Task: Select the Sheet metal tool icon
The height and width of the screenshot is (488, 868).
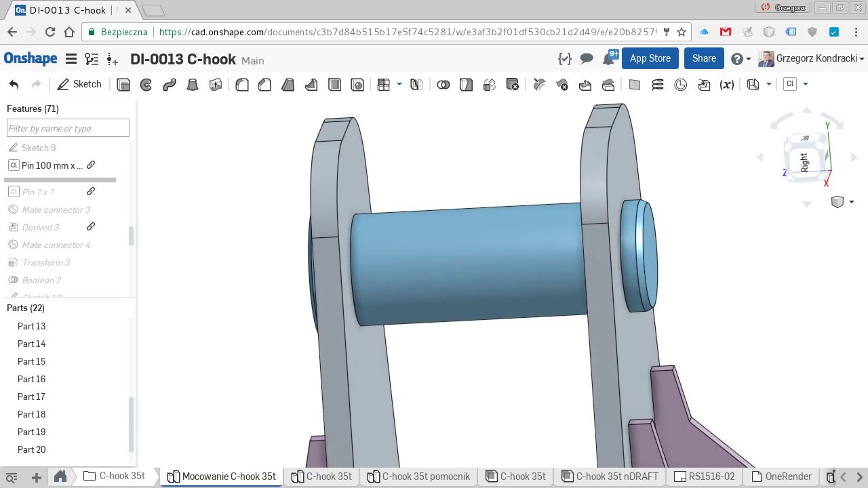Action: point(753,85)
